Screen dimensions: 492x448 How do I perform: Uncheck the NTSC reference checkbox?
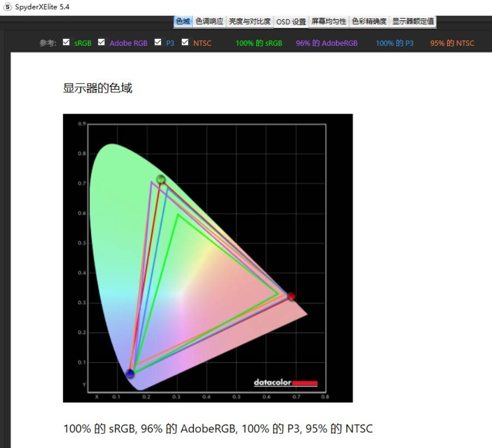click(185, 42)
